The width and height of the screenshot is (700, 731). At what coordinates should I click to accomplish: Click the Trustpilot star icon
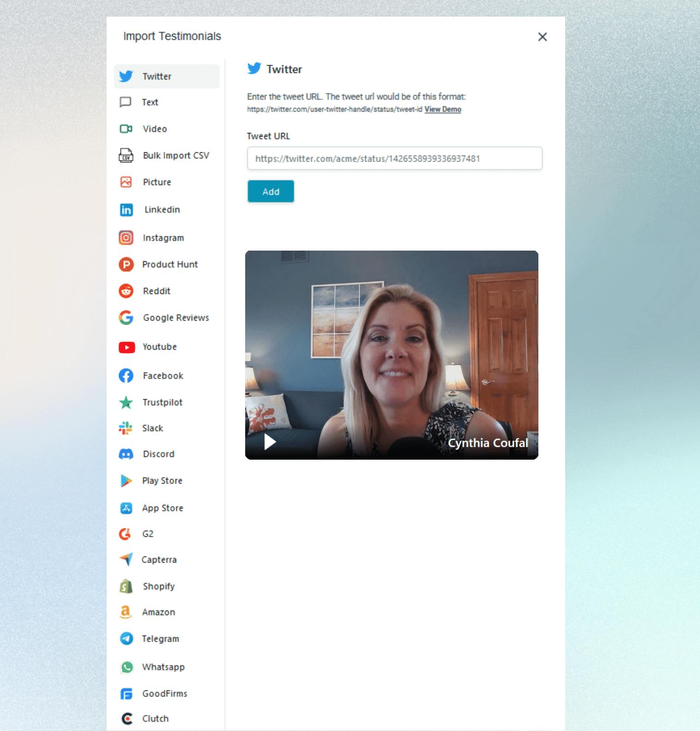[126, 402]
